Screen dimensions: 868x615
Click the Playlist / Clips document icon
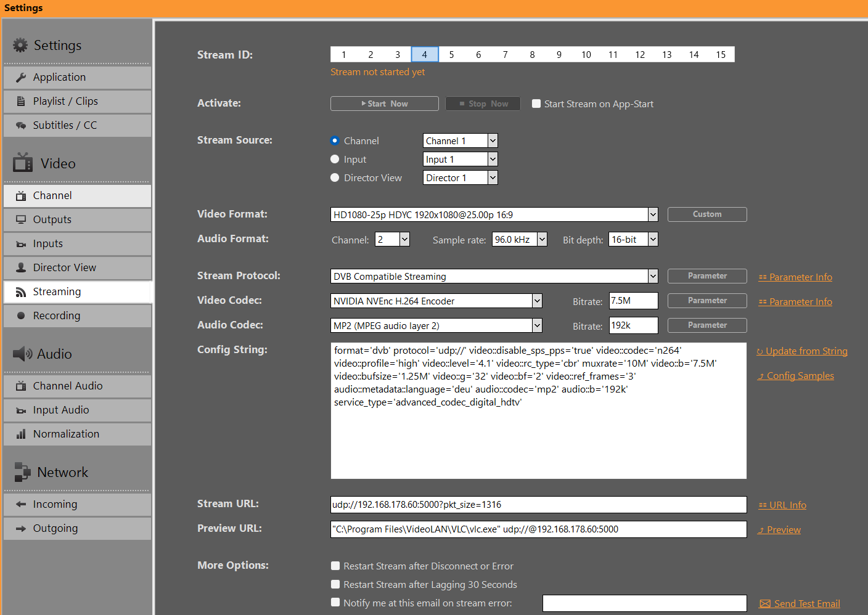pos(21,102)
